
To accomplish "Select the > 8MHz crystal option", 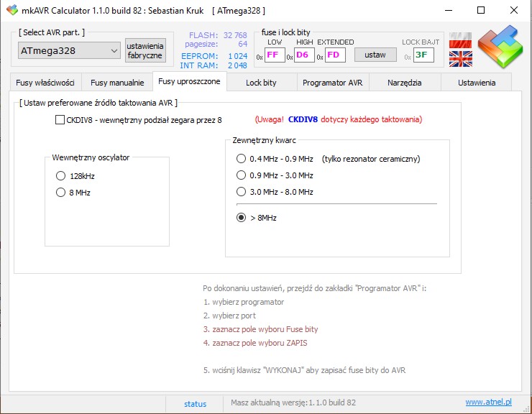I will (x=241, y=218).
